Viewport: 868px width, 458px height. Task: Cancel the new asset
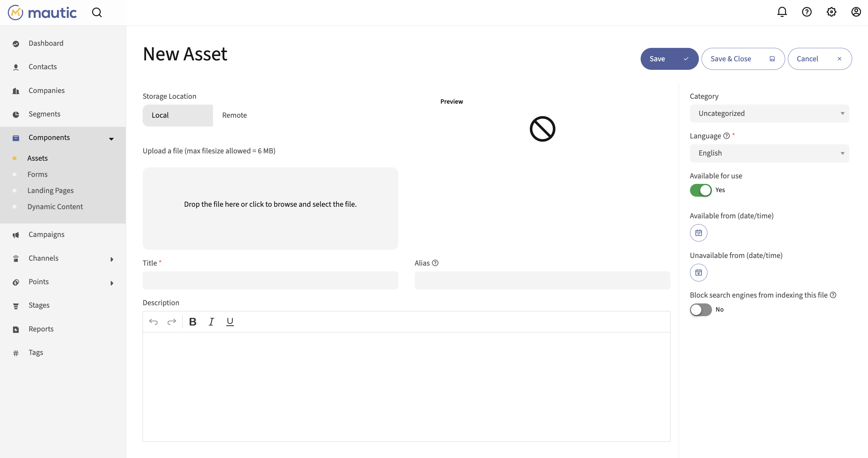pyautogui.click(x=819, y=59)
